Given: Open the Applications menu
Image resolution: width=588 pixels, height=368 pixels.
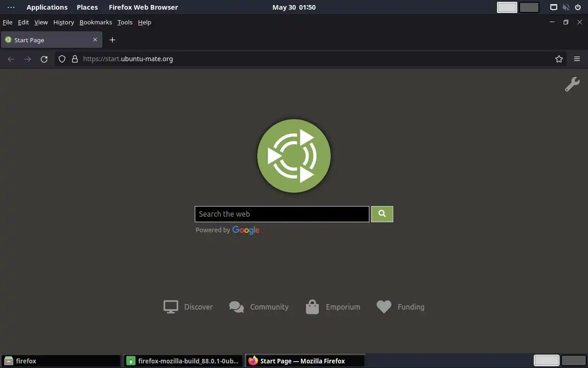Looking at the screenshot, I should click(x=47, y=7).
